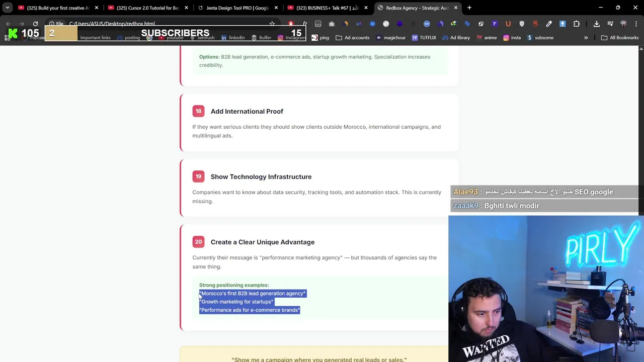Image resolution: width=644 pixels, height=362 pixels.
Task: Click the number 18 badge
Action: (198, 111)
